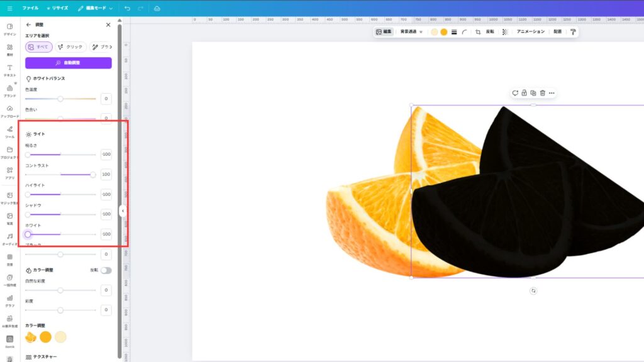This screenshot has height=362, width=644.
Task: Click the undo arrow in the top bar
Action: coord(128,8)
